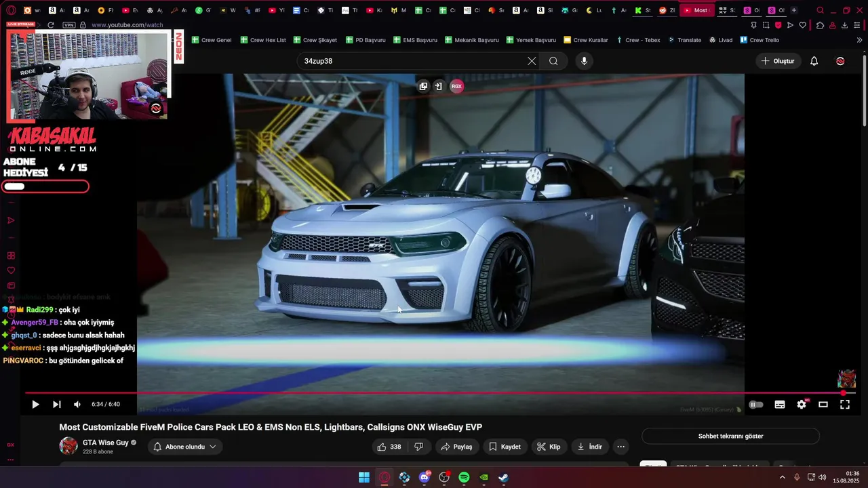Open the browser extensions cube icon

[x=820, y=25]
